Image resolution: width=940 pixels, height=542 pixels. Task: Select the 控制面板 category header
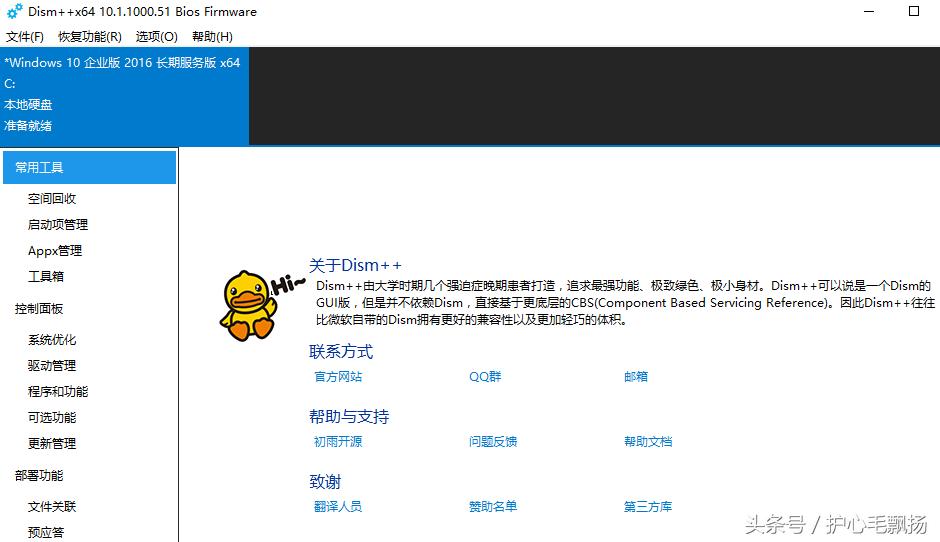click(39, 309)
